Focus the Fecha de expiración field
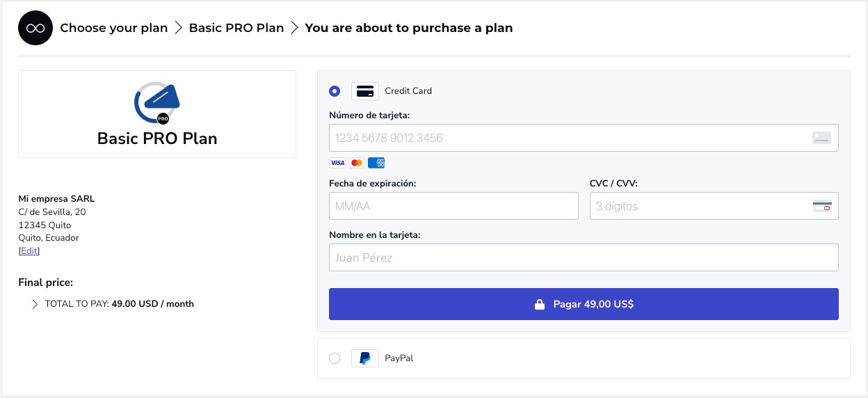The height and width of the screenshot is (398, 868). 453,206
